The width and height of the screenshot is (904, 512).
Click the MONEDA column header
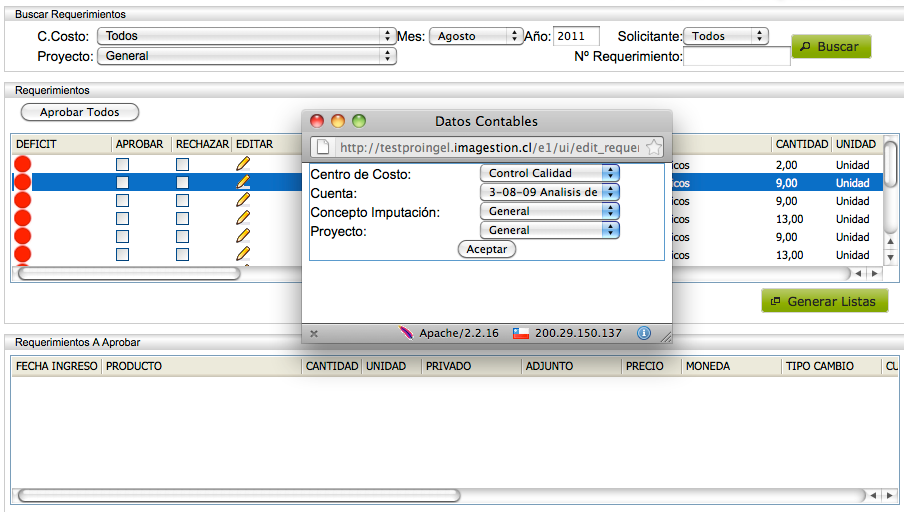(x=731, y=366)
